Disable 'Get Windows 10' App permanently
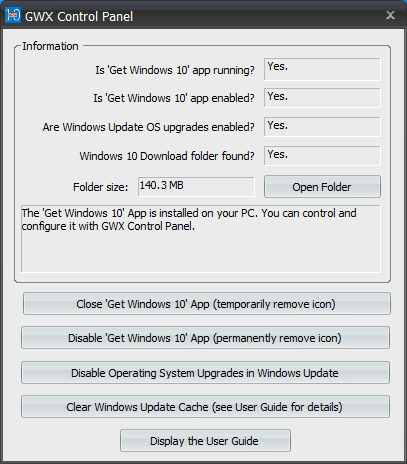 [205, 338]
